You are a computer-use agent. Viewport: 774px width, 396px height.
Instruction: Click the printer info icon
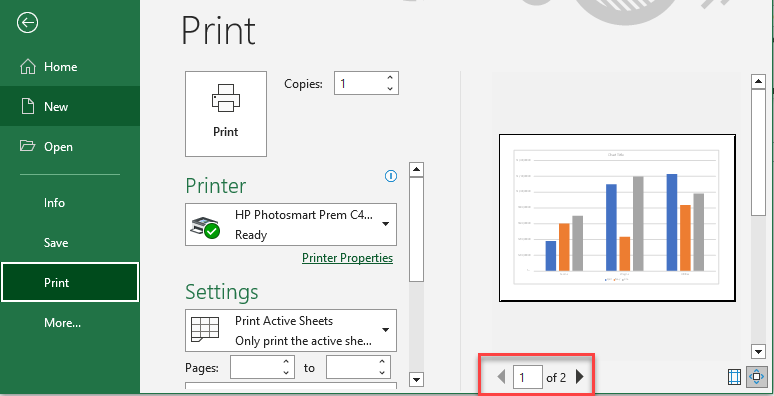click(x=390, y=176)
